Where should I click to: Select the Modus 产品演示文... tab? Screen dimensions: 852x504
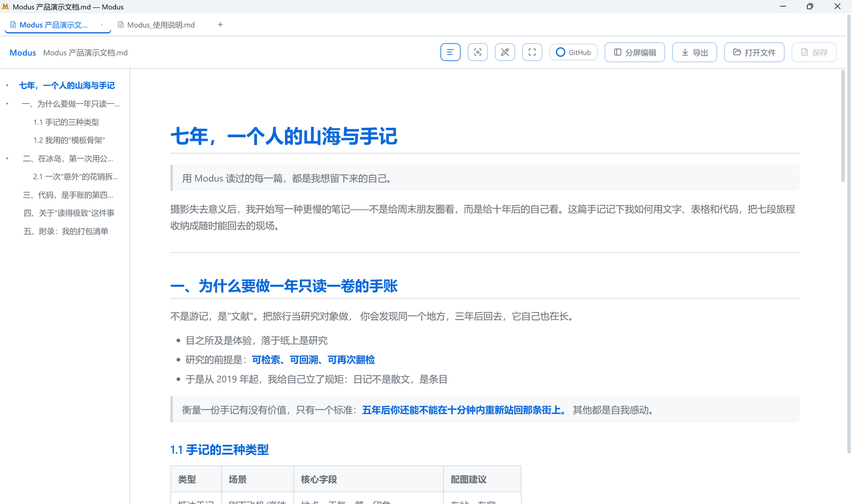(53, 24)
